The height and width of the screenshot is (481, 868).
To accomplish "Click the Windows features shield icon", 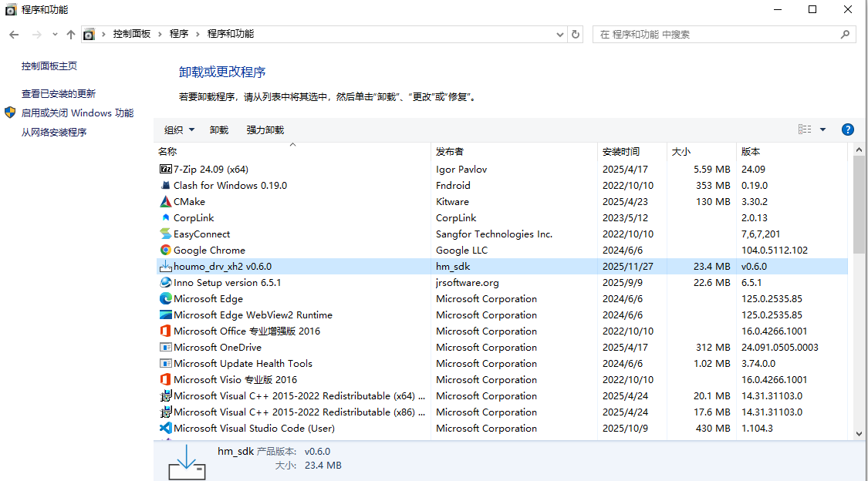I will point(10,113).
